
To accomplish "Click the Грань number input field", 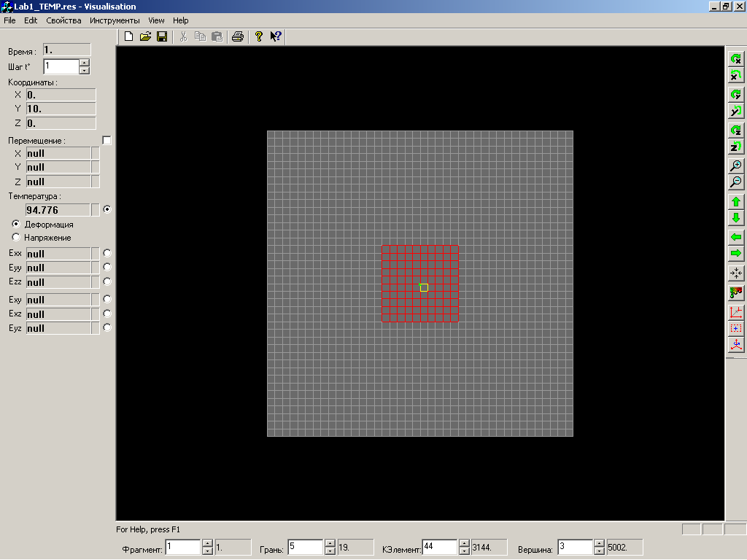I will pyautogui.click(x=306, y=547).
